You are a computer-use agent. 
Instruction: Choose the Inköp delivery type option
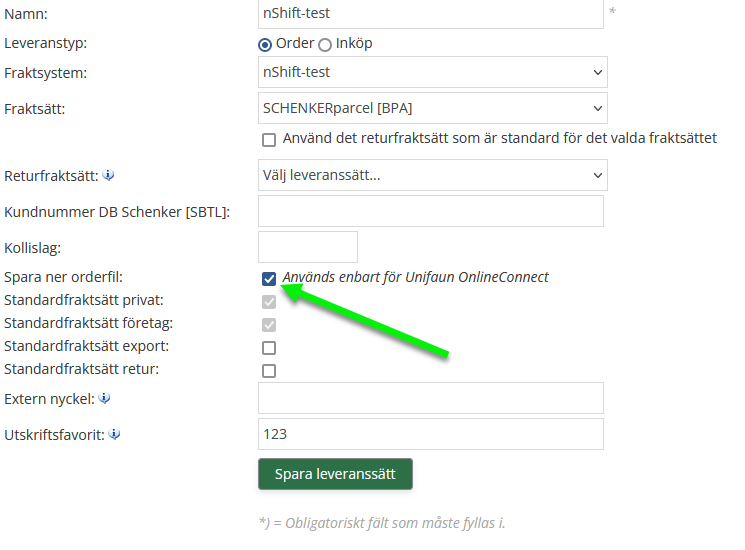[x=324, y=44]
